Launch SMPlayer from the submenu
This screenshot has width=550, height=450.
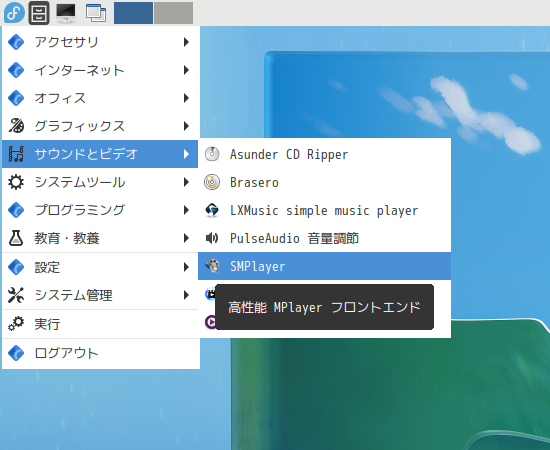(x=324, y=266)
